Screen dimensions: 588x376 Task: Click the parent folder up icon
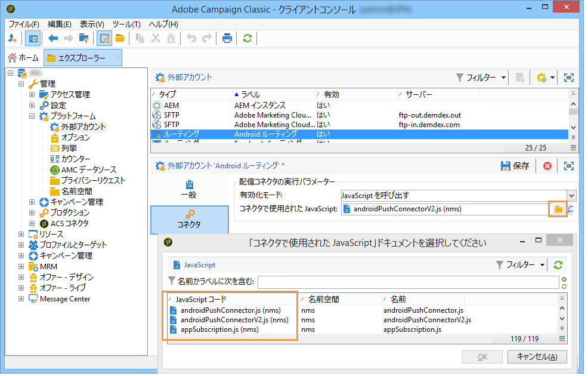pyautogui.click(x=83, y=38)
